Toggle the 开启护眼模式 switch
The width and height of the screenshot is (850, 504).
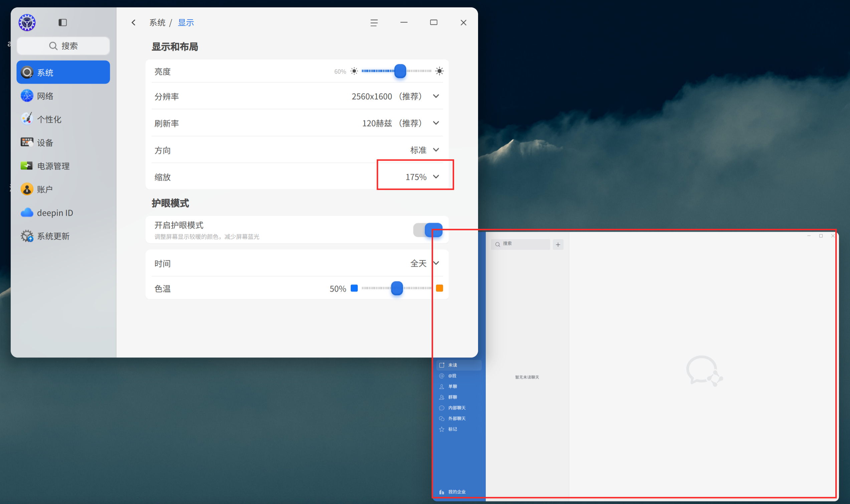[428, 230]
